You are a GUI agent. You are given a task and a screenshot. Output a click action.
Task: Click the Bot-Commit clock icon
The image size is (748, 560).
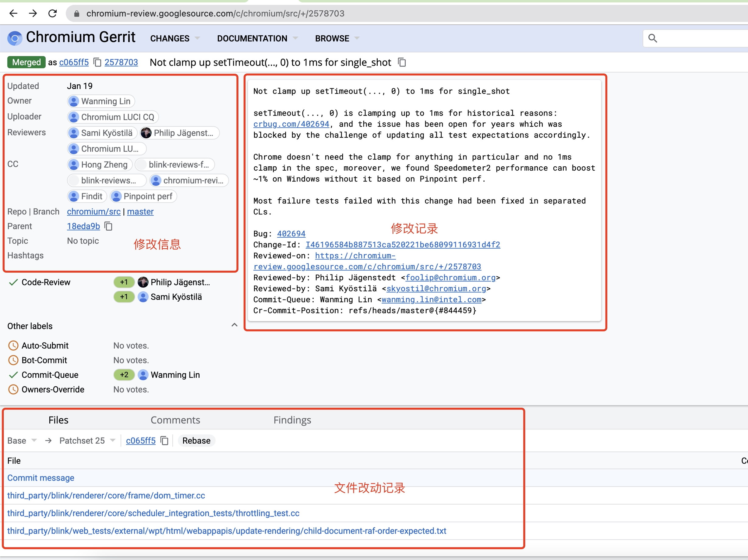pyautogui.click(x=13, y=360)
